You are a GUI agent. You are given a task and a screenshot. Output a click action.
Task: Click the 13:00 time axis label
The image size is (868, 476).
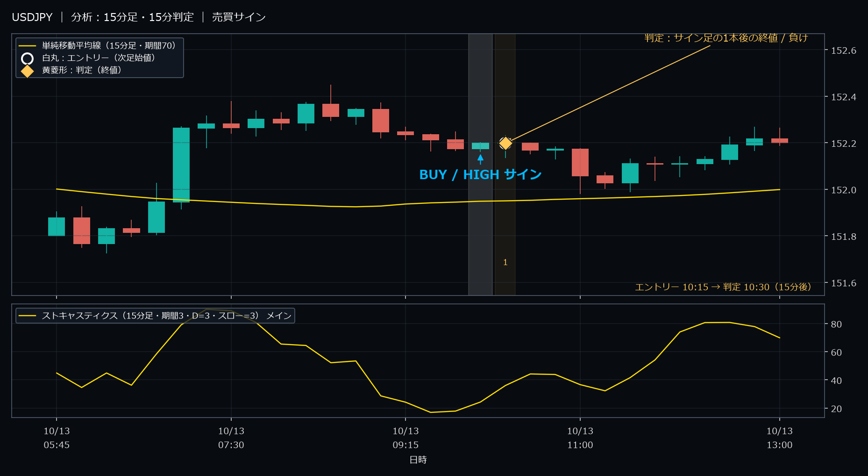pos(780,445)
